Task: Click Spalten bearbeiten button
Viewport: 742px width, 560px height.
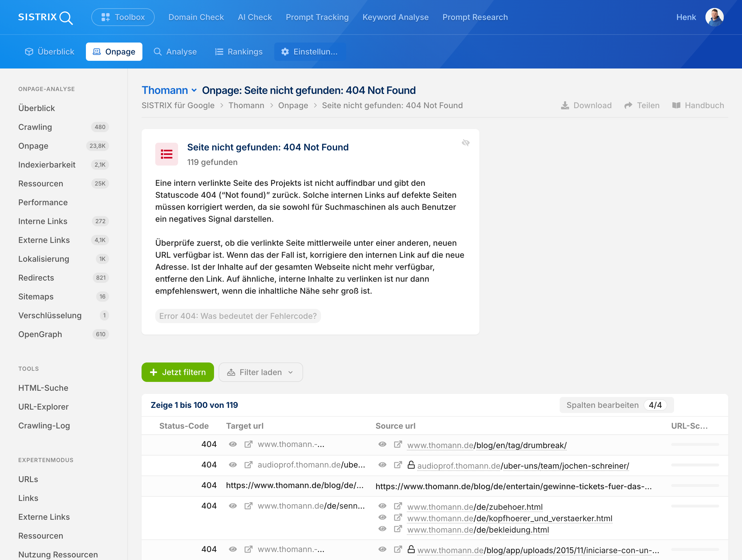Action: pyautogui.click(x=616, y=405)
